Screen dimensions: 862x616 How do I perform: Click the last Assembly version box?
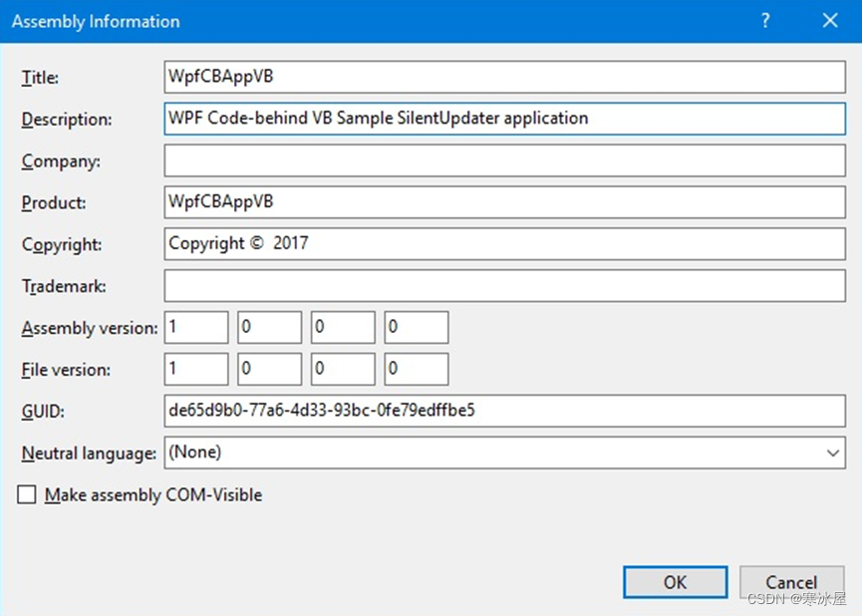[x=416, y=327]
